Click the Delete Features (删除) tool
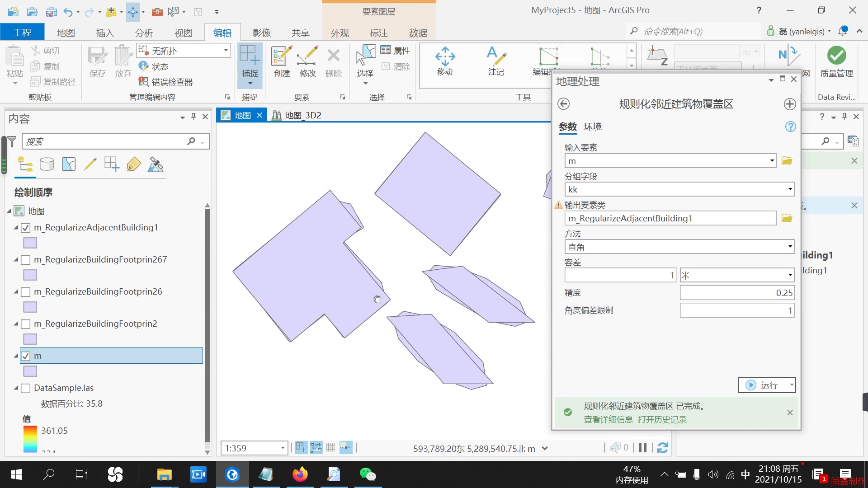 click(333, 61)
